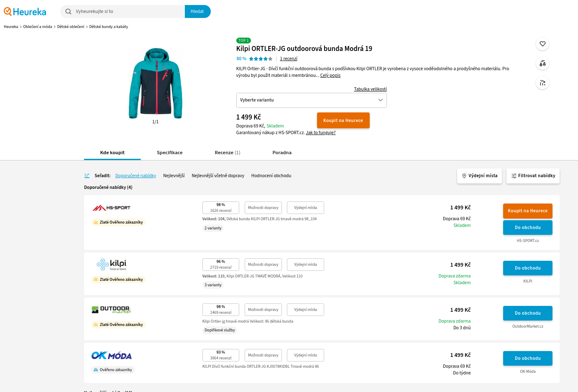Click the TOP 1 green badge
Image resolution: width=578 pixels, height=392 pixels.
243,41
